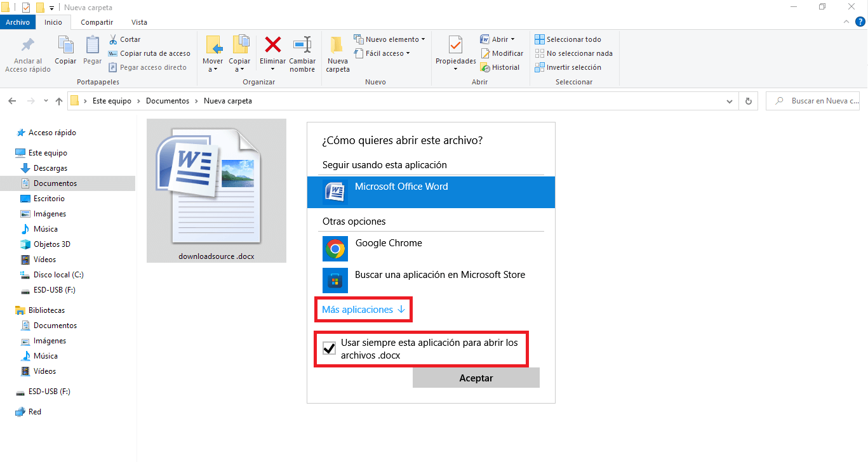Open the Fácil acceso dropdown
The image size is (868, 462).
click(382, 53)
